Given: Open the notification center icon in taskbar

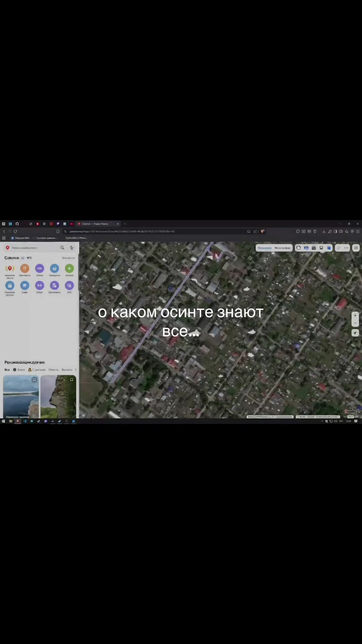Looking at the screenshot, I should (356, 421).
